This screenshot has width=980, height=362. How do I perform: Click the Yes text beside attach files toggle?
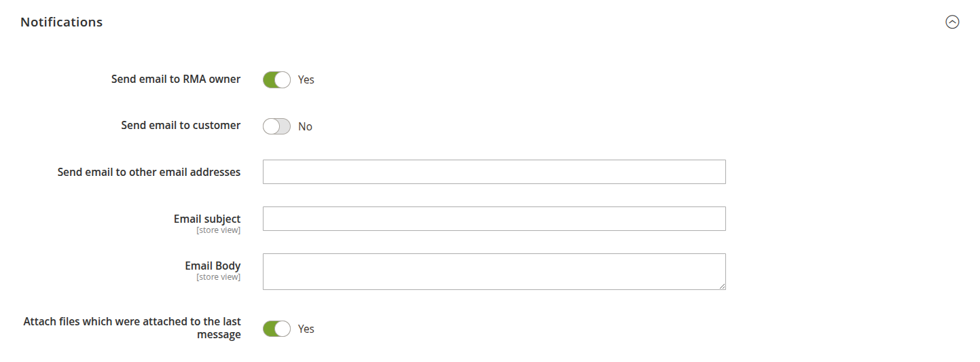tap(306, 329)
